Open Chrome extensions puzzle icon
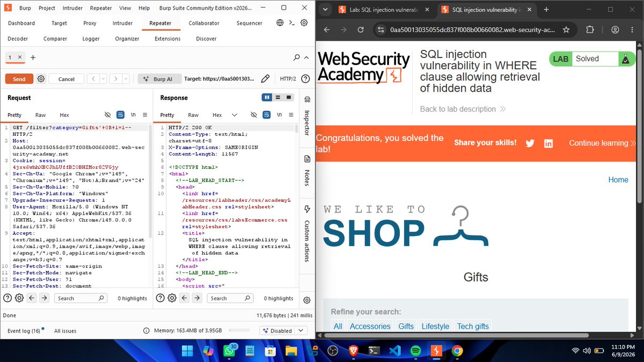The width and height of the screenshot is (644, 362). coord(590,30)
